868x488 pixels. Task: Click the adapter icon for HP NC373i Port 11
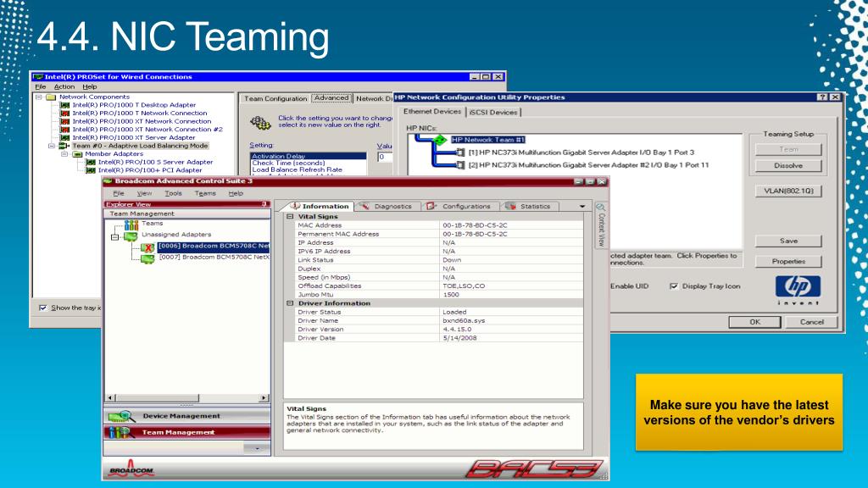tap(460, 165)
